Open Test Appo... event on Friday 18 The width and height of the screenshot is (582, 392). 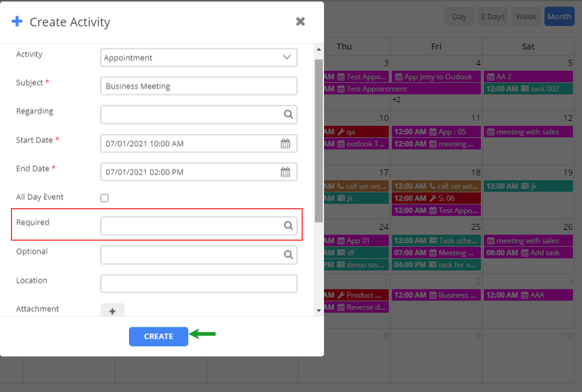436,211
